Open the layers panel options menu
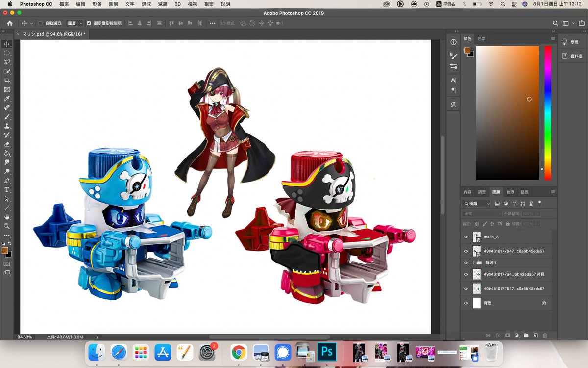588x368 pixels. [x=553, y=192]
